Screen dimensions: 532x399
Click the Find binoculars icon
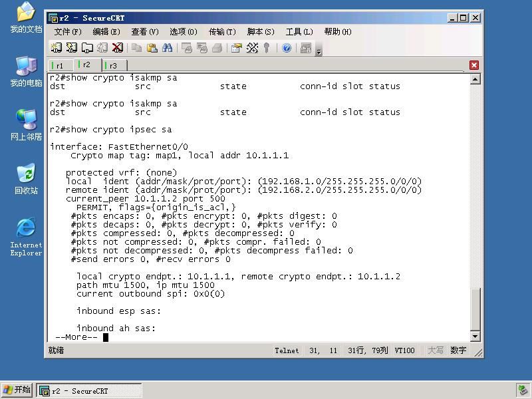(x=168, y=48)
